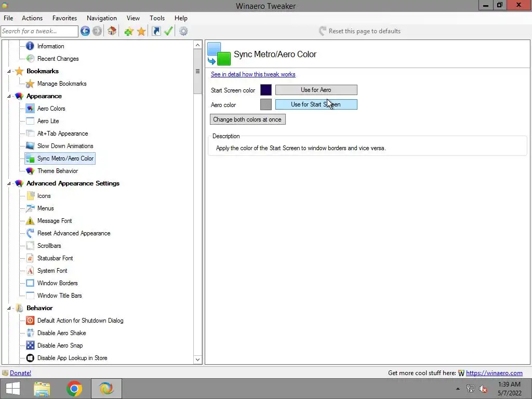The image size is (532, 399).
Task: Click the Default Action for Shutdown icon
Action: click(30, 321)
